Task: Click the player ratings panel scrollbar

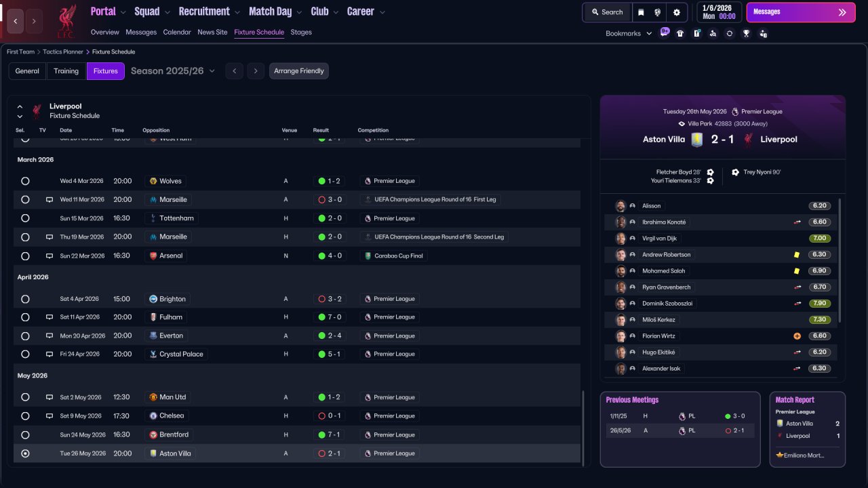Action: [840, 260]
